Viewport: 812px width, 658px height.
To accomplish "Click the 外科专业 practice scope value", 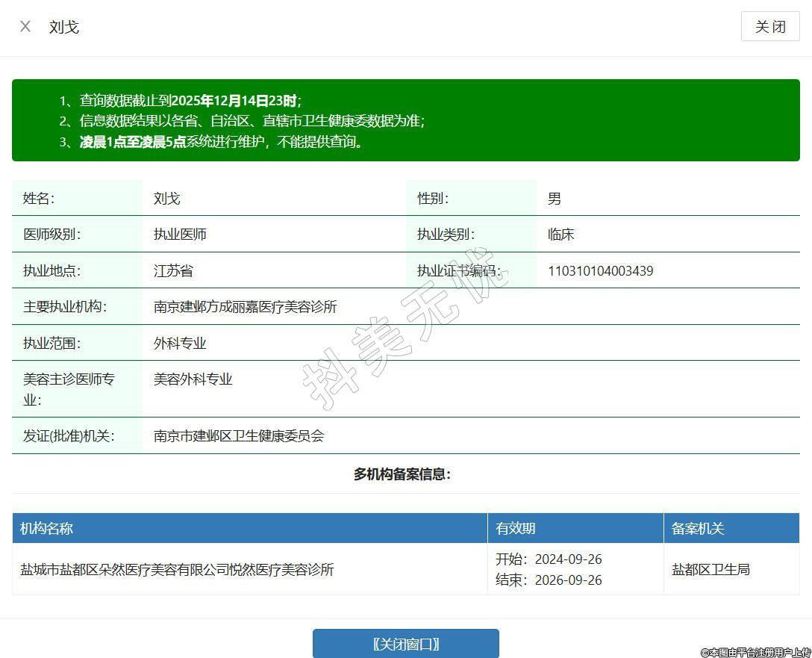I will point(180,343).
